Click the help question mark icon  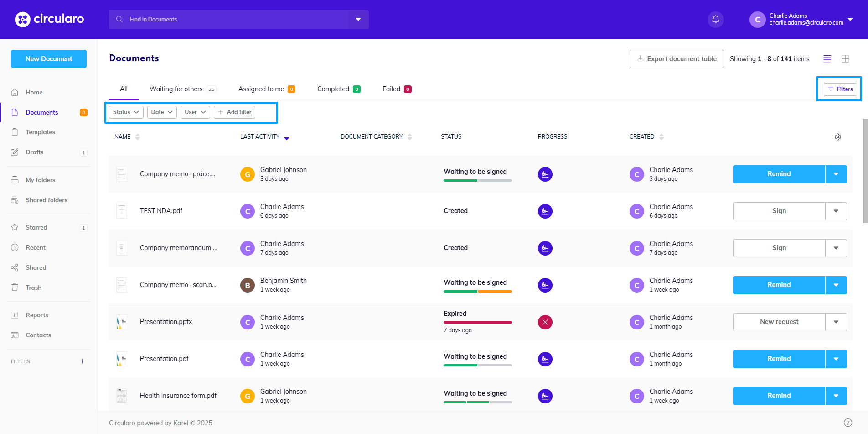(847, 423)
